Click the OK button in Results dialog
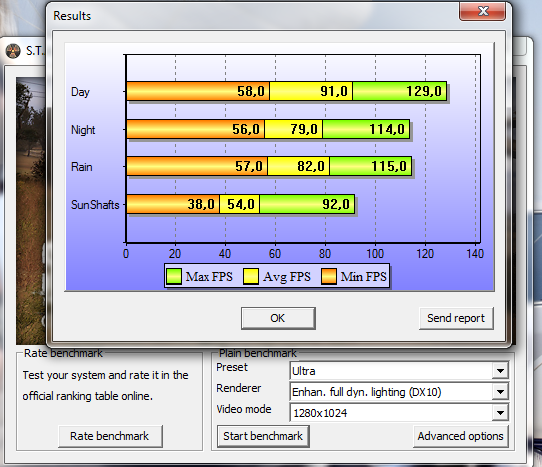The image size is (542, 467). [278, 318]
